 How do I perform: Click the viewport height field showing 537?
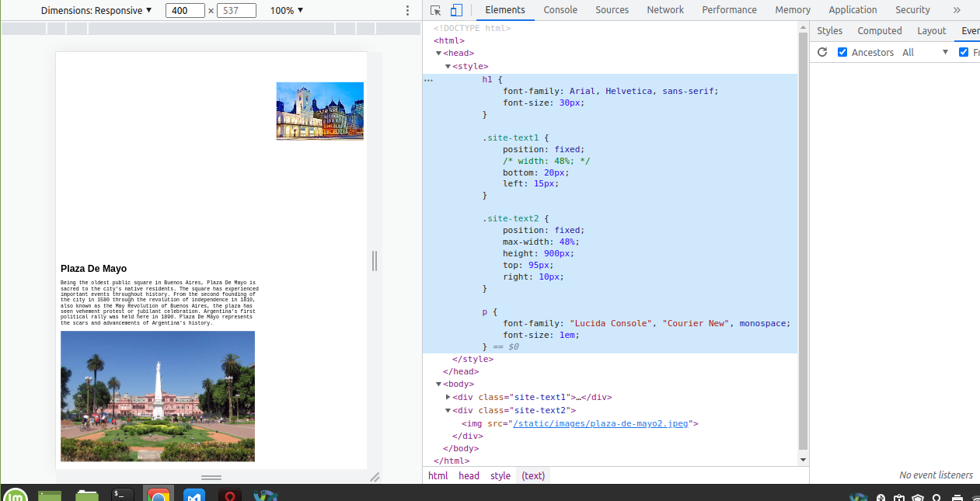[236, 11]
